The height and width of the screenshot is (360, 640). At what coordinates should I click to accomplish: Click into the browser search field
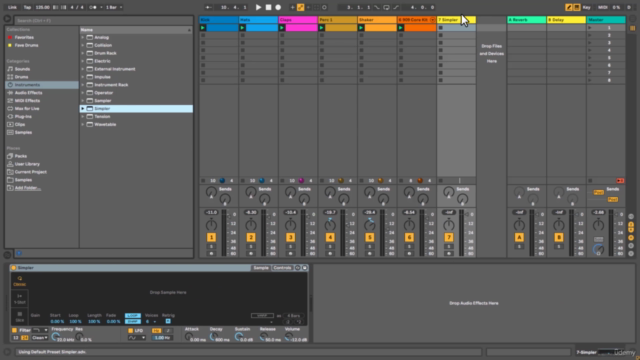[104, 20]
